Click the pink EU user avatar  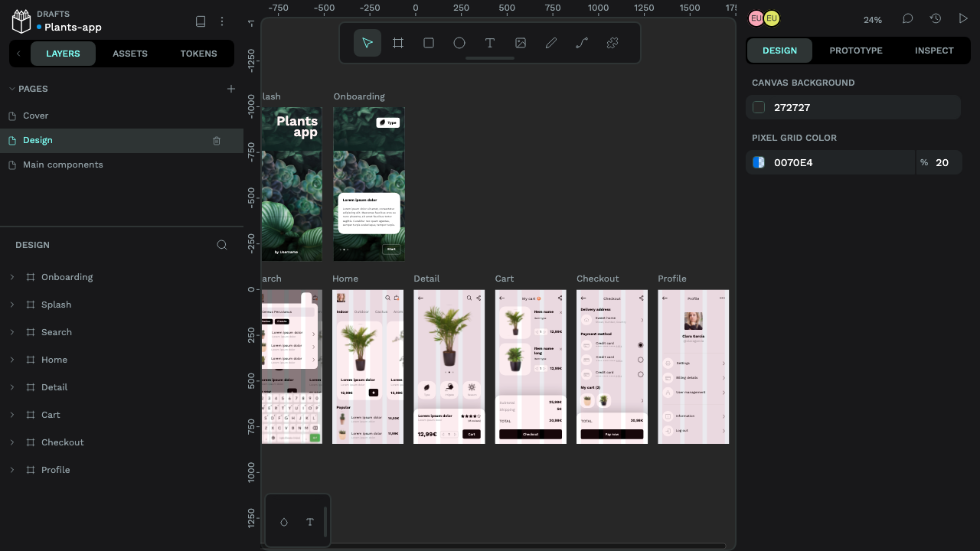756,18
